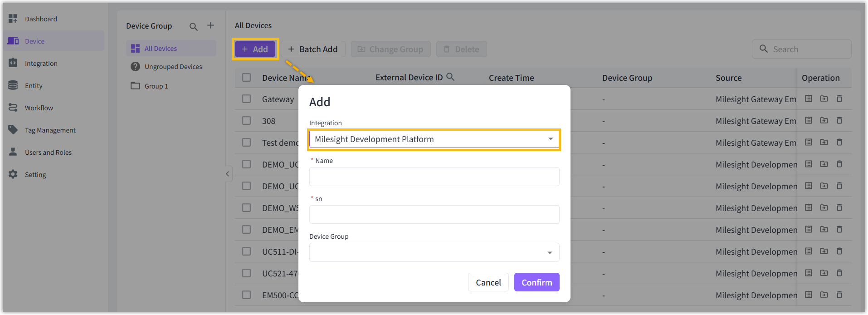Open Workflow from the left navigation
Viewport: 868px width, 315px height.
pyautogui.click(x=39, y=108)
